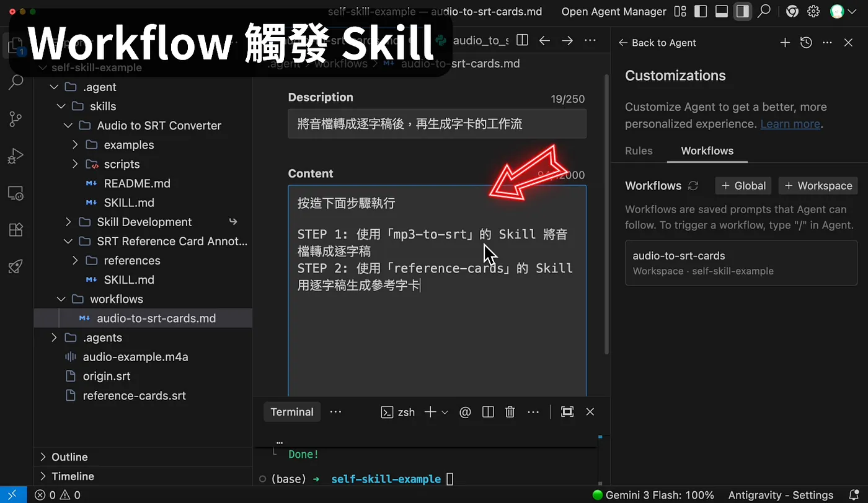The height and width of the screenshot is (503, 868).
Task: Refresh the Workflows list
Action: click(x=694, y=186)
